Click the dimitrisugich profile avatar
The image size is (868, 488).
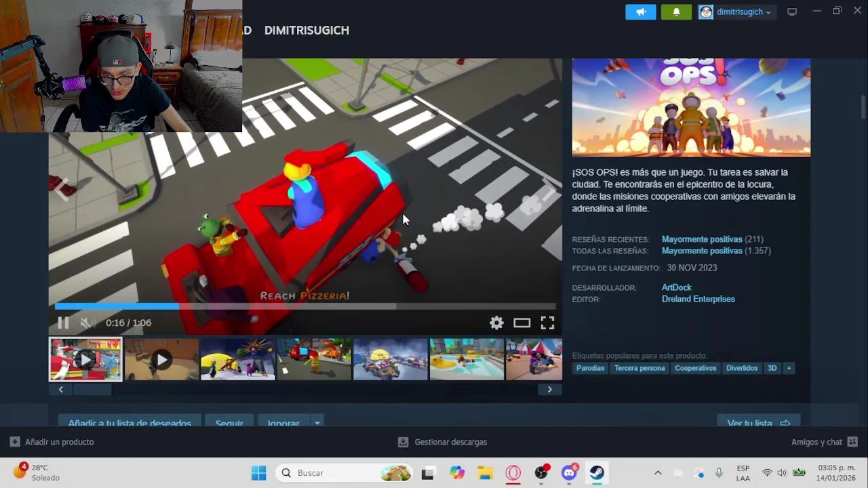click(706, 12)
